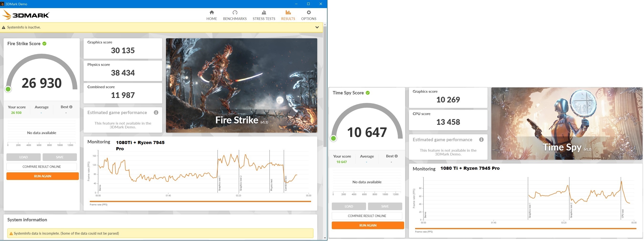644x242 pixels.
Task: Click the Time Spy Score green checkmark
Action: [368, 93]
